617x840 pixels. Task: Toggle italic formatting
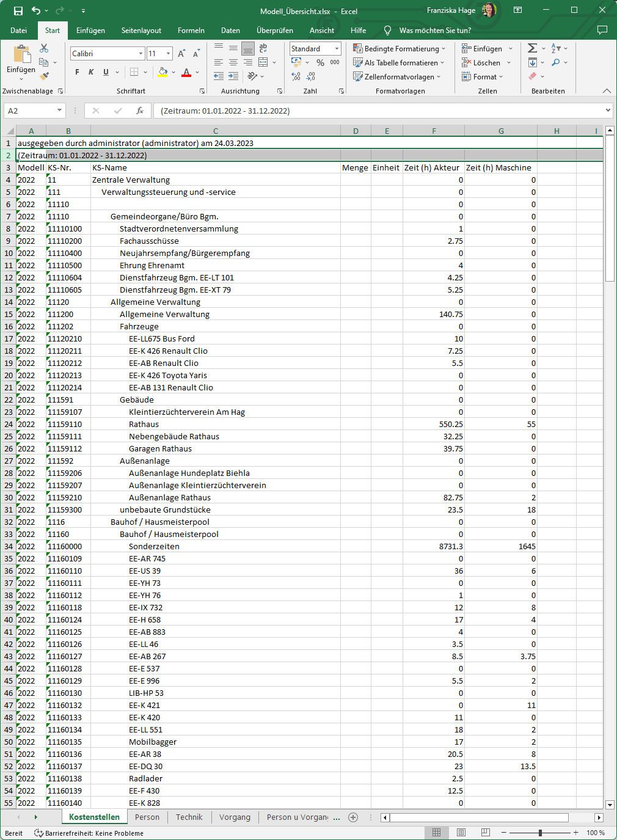91,72
